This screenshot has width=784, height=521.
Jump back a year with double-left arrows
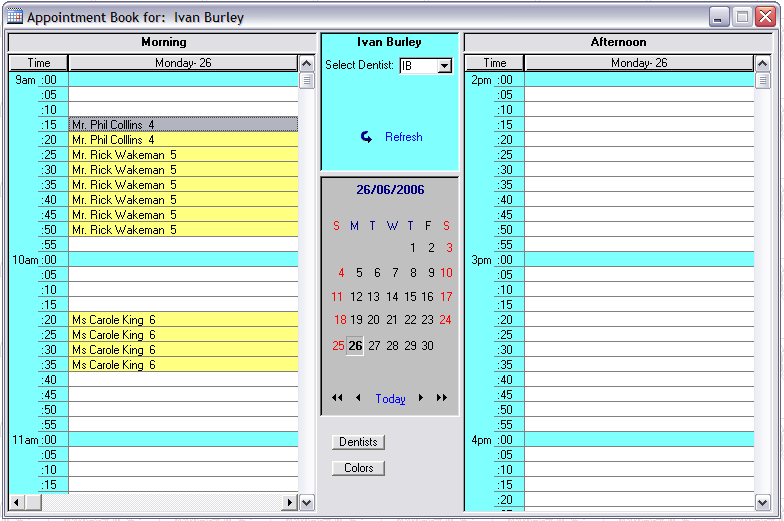(337, 398)
